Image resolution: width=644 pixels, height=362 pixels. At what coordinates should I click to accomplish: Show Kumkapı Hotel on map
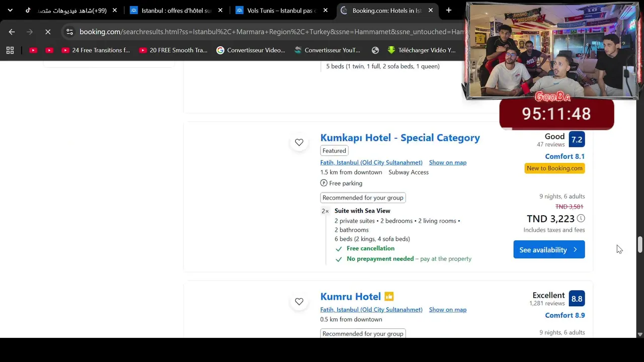point(448,162)
